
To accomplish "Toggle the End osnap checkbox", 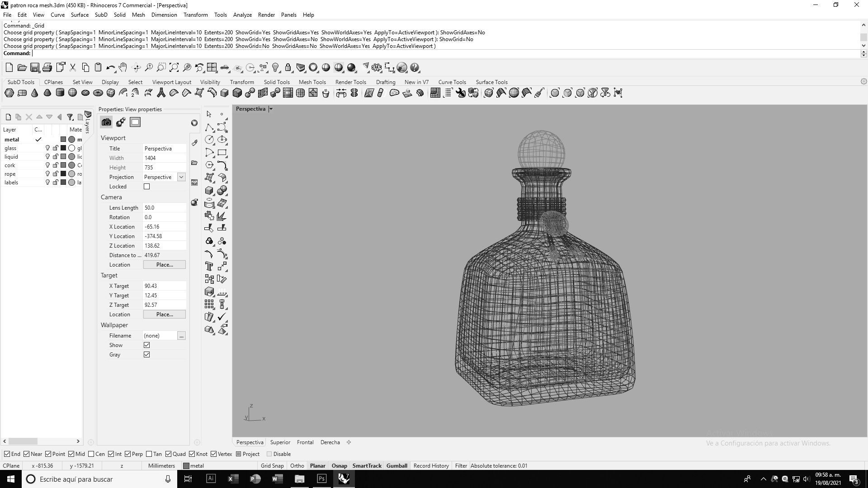I will coord(7,454).
